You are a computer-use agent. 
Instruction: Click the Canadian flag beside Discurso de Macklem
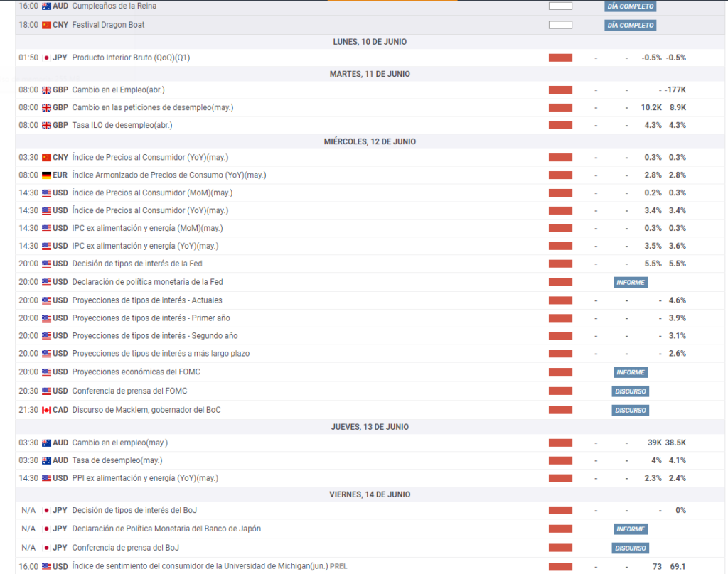47,410
